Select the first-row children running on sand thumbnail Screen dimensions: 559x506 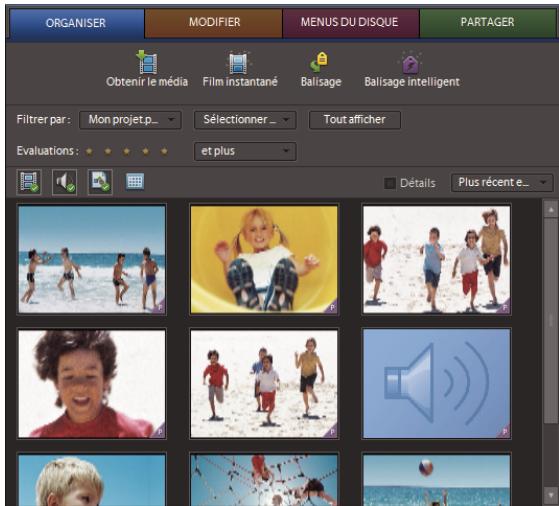(436, 260)
